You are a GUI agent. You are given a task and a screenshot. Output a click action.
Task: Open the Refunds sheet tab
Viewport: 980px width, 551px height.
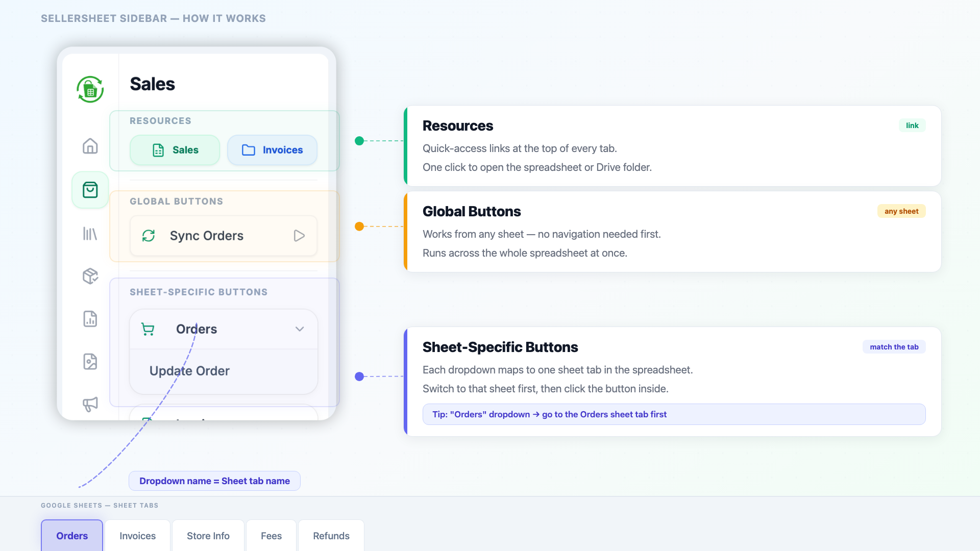[x=331, y=536]
